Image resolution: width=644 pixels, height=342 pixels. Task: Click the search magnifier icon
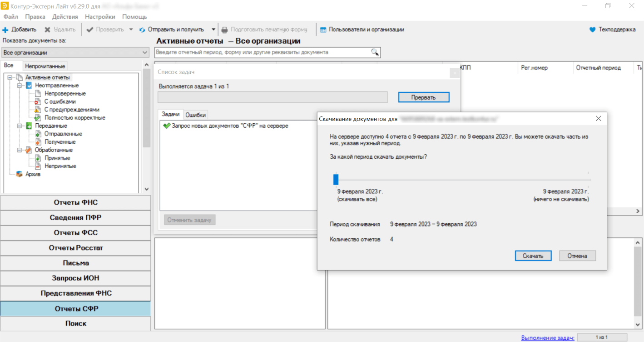point(375,52)
